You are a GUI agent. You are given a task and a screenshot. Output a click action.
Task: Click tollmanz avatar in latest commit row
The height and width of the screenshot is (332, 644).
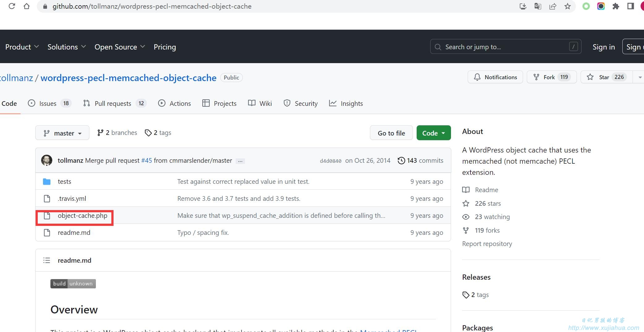coord(47,160)
